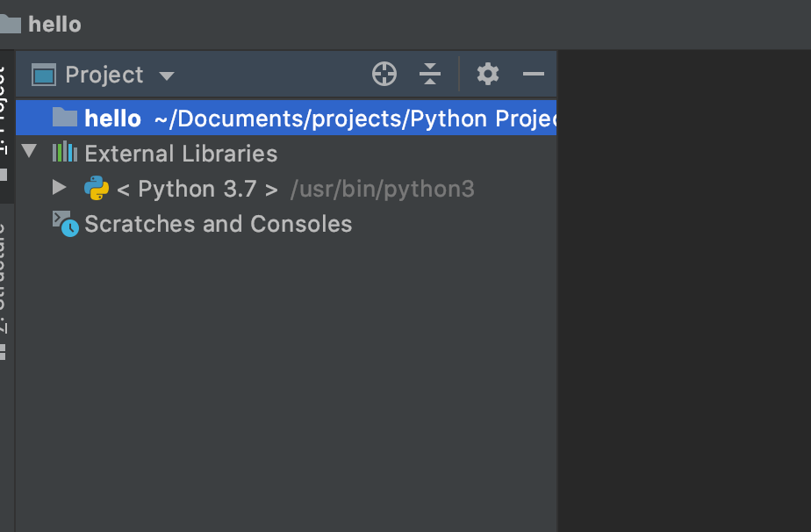This screenshot has width=811, height=532.
Task: Open the Project view dropdown arrow
Action: (x=167, y=75)
